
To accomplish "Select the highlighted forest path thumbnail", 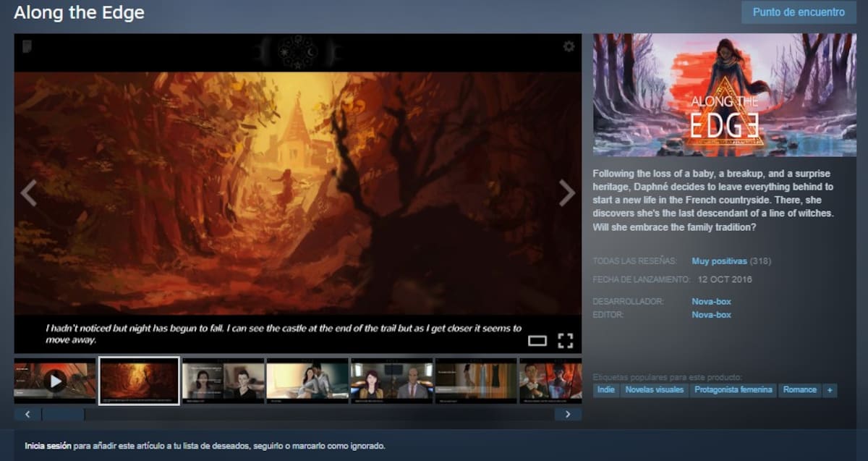I will (139, 381).
